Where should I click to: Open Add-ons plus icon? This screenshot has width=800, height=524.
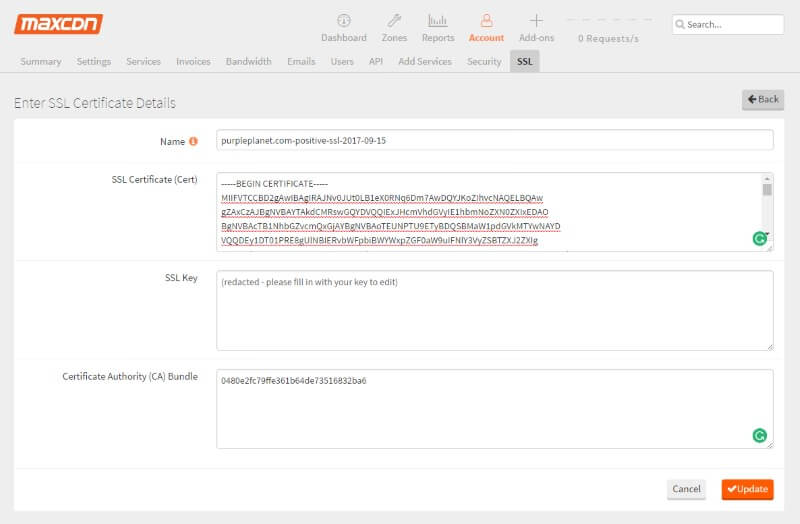tap(536, 21)
